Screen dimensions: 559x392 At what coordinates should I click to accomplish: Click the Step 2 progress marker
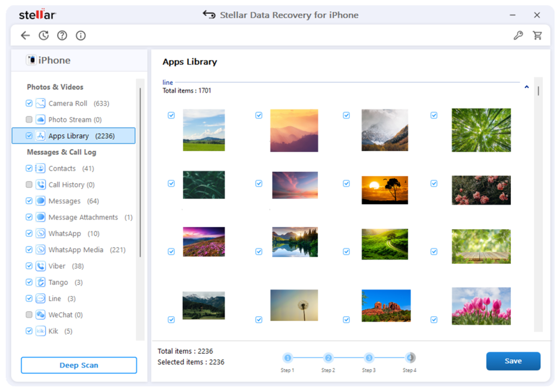328,358
